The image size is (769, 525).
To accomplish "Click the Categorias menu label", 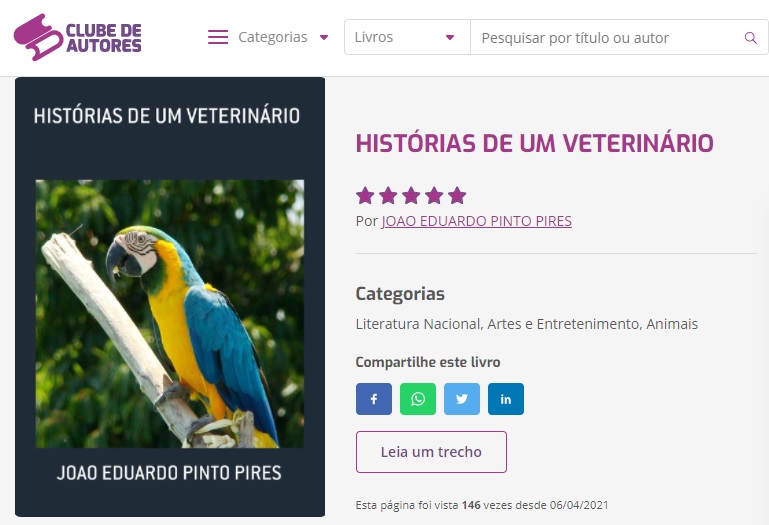I will pyautogui.click(x=273, y=37).
